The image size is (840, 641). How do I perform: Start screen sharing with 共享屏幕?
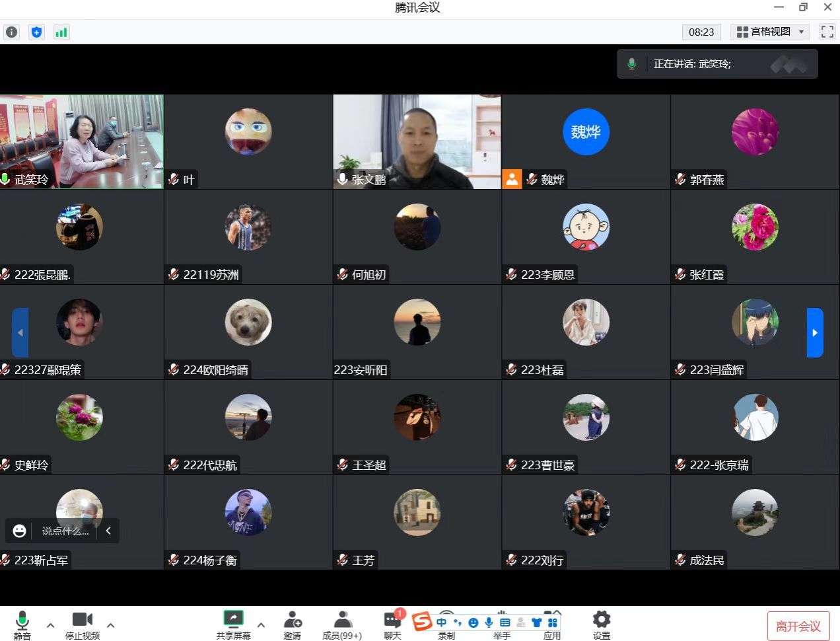tap(234, 625)
